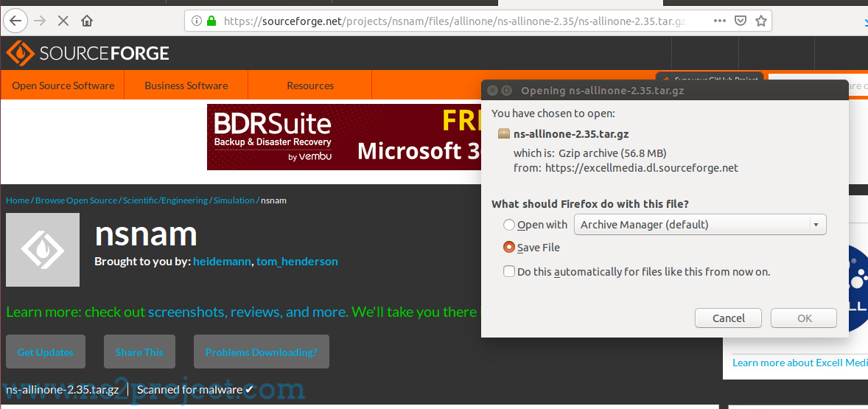The height and width of the screenshot is (409, 868).
Task: Open Firefox home page icon
Action: (87, 21)
